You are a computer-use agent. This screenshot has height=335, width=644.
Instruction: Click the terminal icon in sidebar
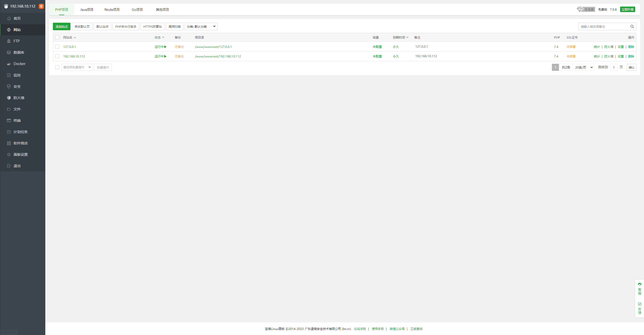coord(9,120)
